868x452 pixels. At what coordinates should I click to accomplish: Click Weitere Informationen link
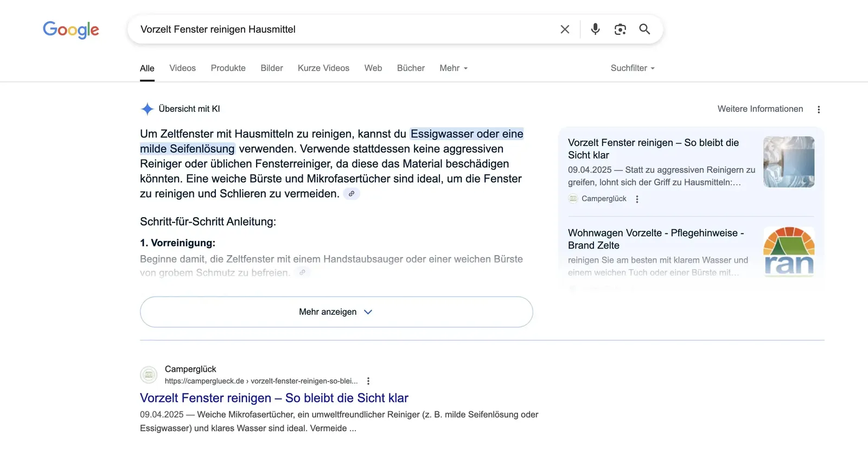pos(760,109)
